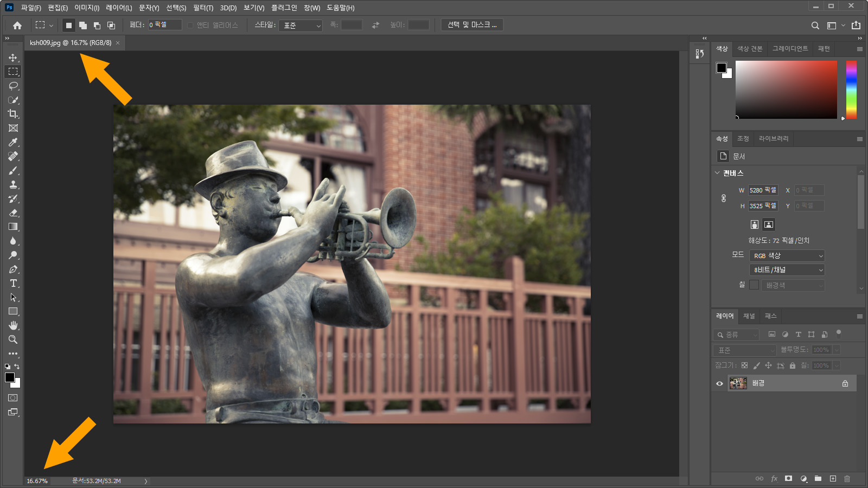The image size is (868, 488).
Task: Select the Horizontal Type tool
Action: pyautogui.click(x=13, y=283)
